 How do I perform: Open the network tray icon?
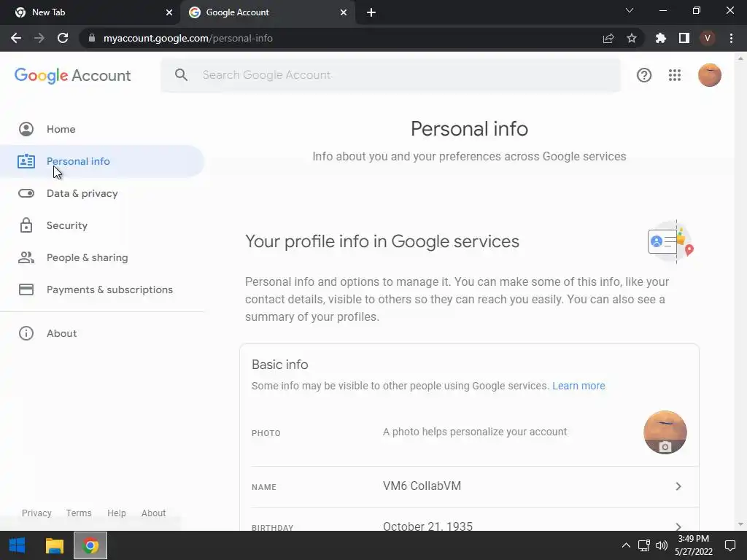point(643,545)
